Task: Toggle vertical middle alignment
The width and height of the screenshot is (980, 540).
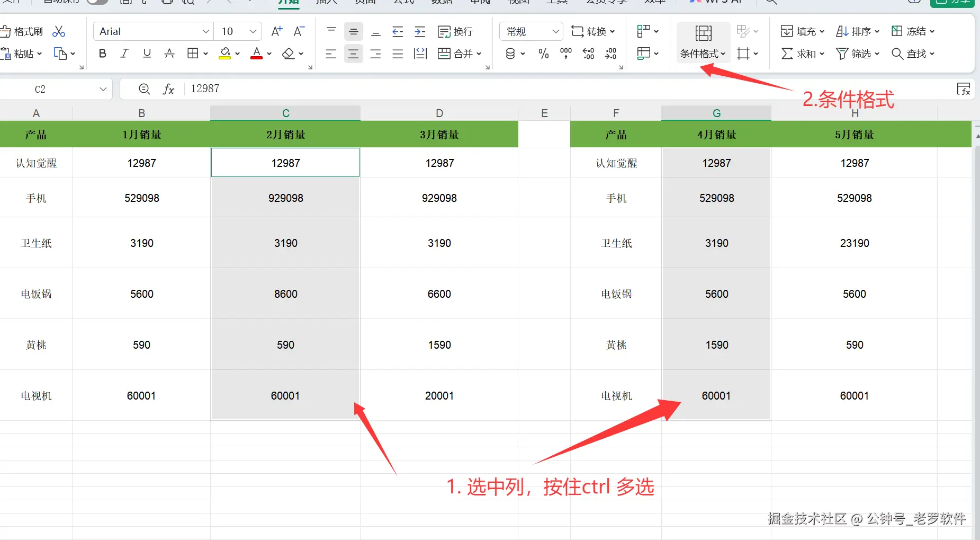Action: click(x=354, y=31)
